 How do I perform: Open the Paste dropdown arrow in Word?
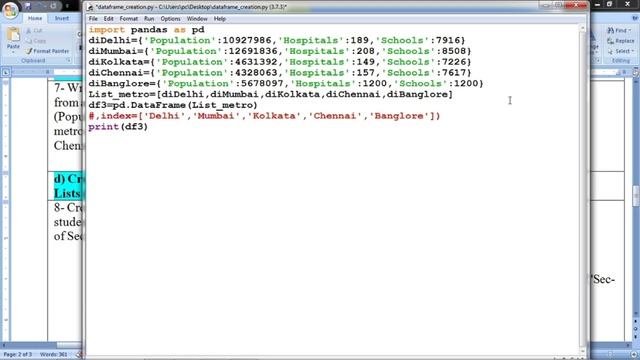[x=13, y=52]
